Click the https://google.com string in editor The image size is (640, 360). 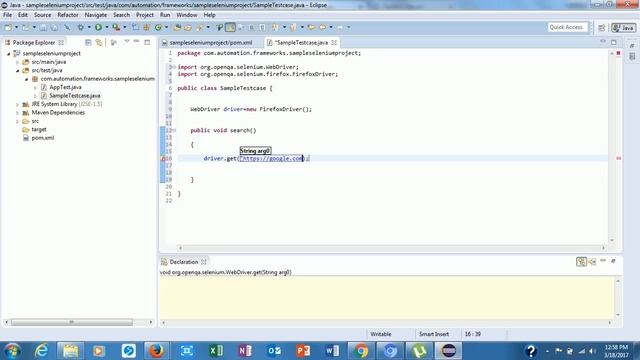point(271,158)
